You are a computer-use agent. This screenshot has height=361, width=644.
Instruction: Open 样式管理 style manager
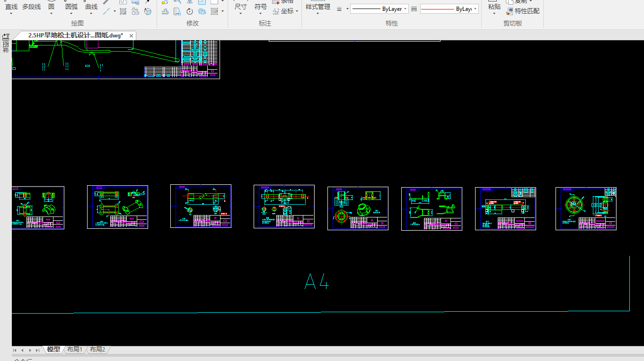318,7
